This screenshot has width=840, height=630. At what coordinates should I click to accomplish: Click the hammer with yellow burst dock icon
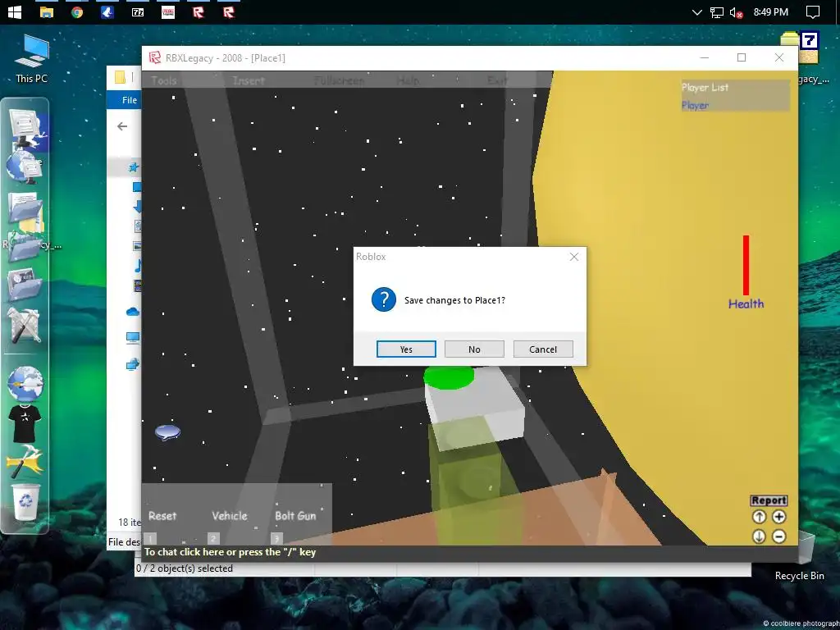click(x=25, y=461)
